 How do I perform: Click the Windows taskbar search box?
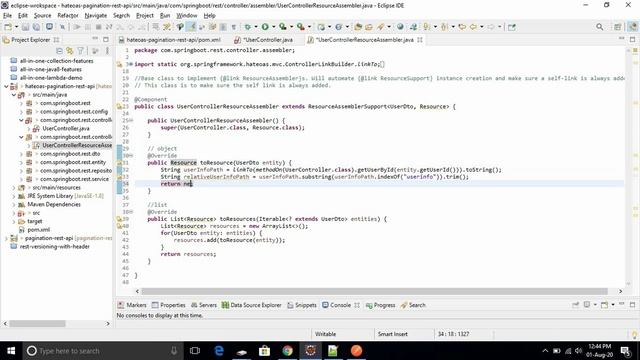[x=102, y=351]
